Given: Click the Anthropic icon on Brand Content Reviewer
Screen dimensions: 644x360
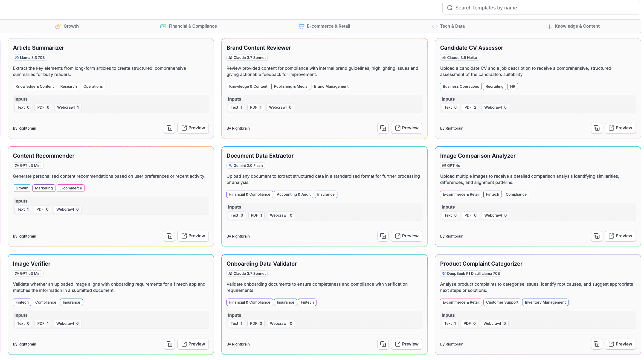Looking at the screenshot, I should point(230,58).
